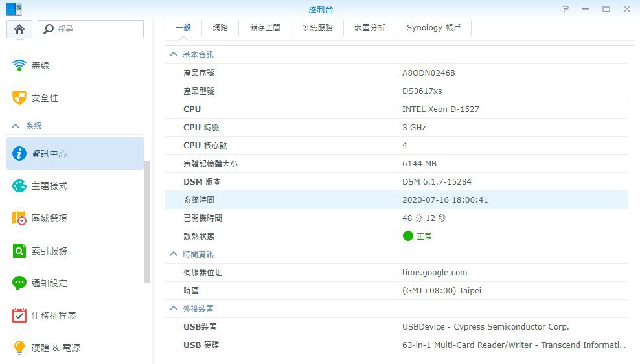Switch to the 網路 tab
The width and height of the screenshot is (640, 364).
220,28
